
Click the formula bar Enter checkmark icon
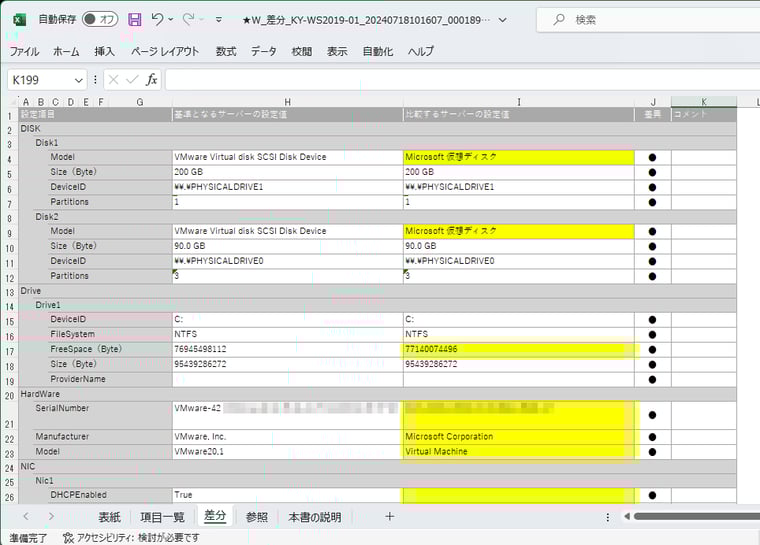[x=132, y=80]
